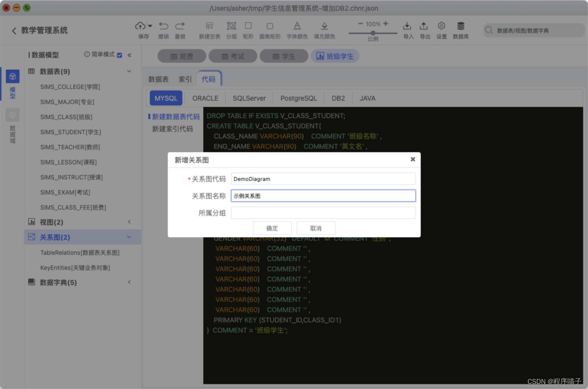
Task: Open SIMS_STUDENT[学生] table
Action: (x=71, y=132)
